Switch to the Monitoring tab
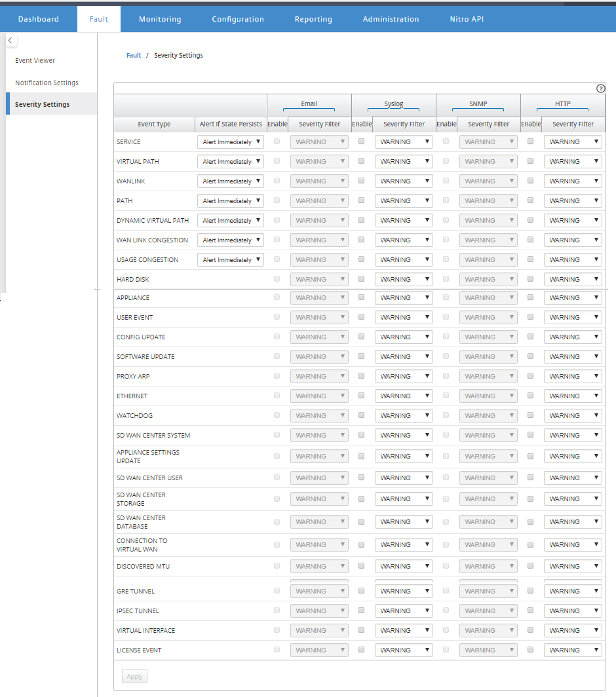The height and width of the screenshot is (697, 616). pyautogui.click(x=160, y=19)
